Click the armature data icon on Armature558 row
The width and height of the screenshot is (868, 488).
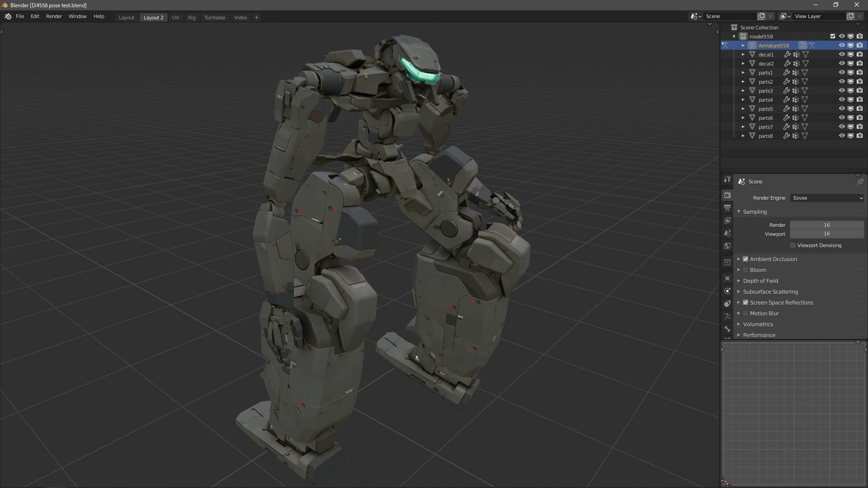[x=802, y=46]
